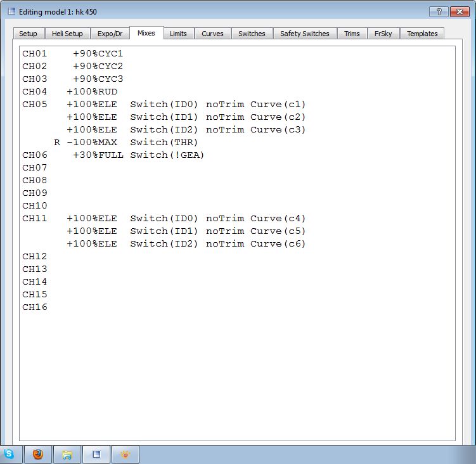476x464 pixels.
Task: Go to the Expo/Dr tab
Action: coord(109,34)
